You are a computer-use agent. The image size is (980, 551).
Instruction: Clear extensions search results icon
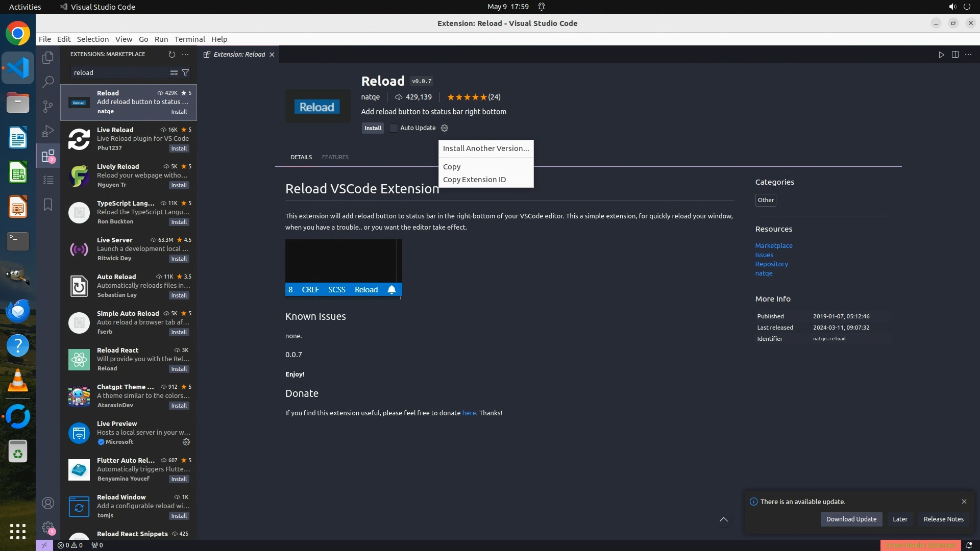click(174, 72)
